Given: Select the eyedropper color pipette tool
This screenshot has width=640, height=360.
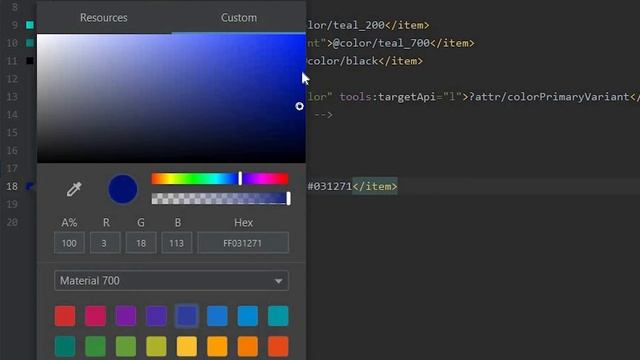Looking at the screenshot, I should [x=74, y=189].
